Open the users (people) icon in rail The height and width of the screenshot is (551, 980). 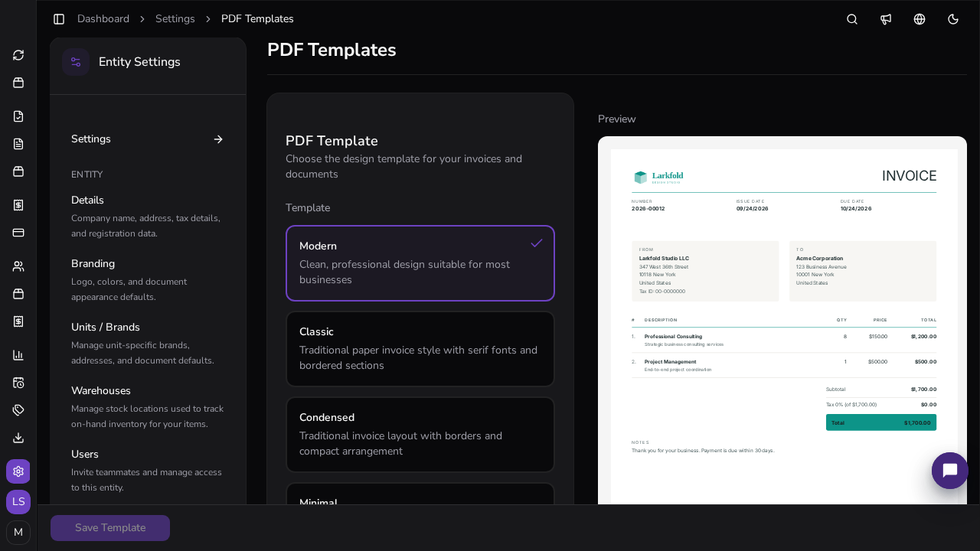[18, 266]
